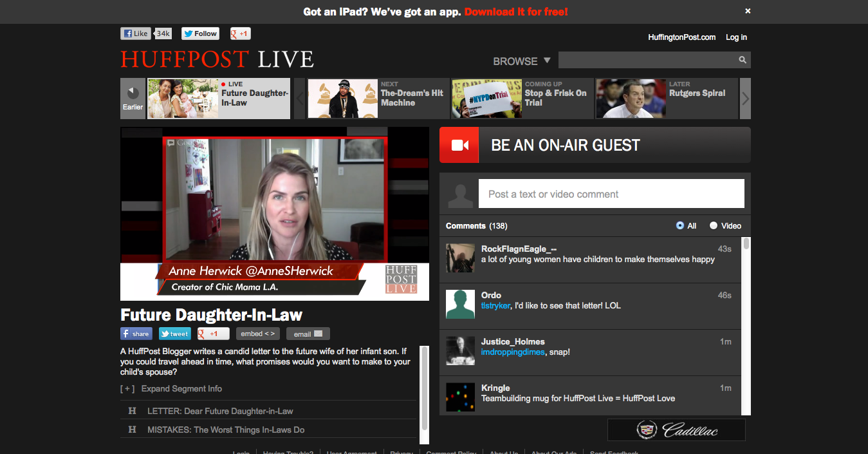Click the Future Daughter-In-Law title heading
Viewport: 868px width, 454px height.
point(211,315)
